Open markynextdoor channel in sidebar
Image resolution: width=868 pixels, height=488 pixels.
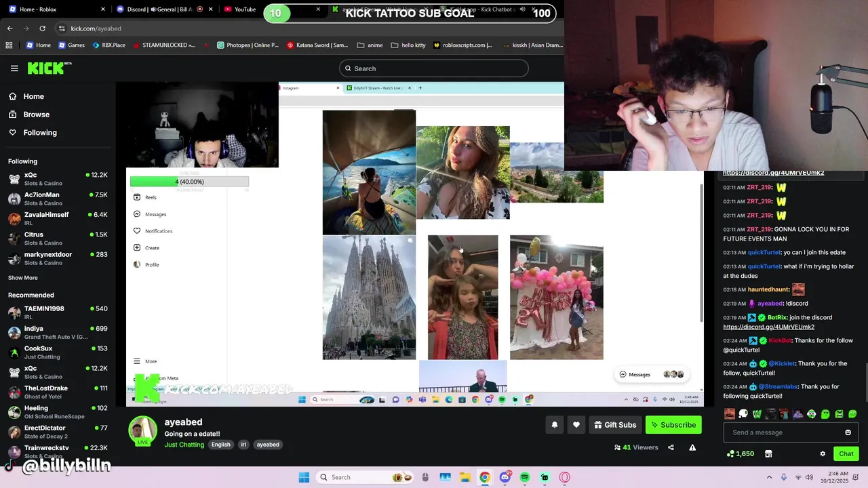(58, 258)
